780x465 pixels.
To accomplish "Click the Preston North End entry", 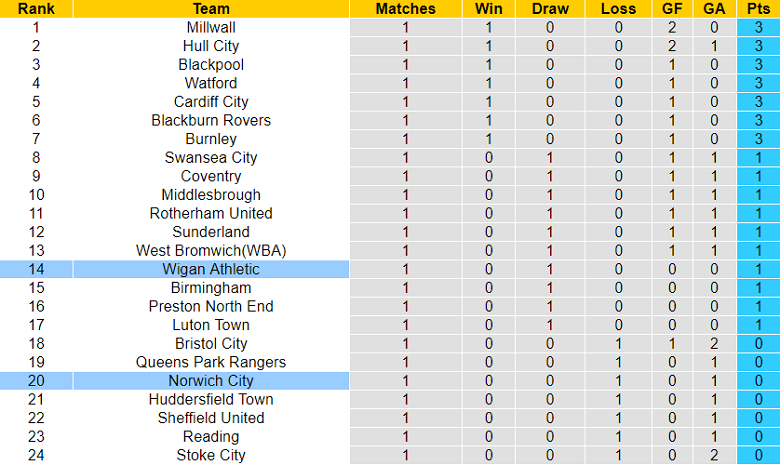I will coord(211,306).
